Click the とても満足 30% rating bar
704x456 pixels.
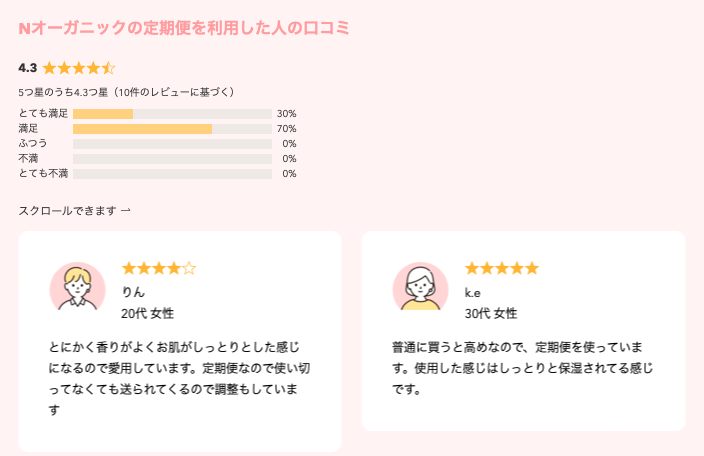[172, 114]
